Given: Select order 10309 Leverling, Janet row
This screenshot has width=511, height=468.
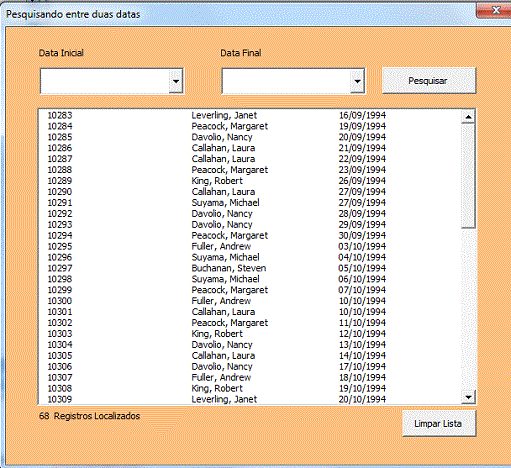Looking at the screenshot, I should pos(250,399).
